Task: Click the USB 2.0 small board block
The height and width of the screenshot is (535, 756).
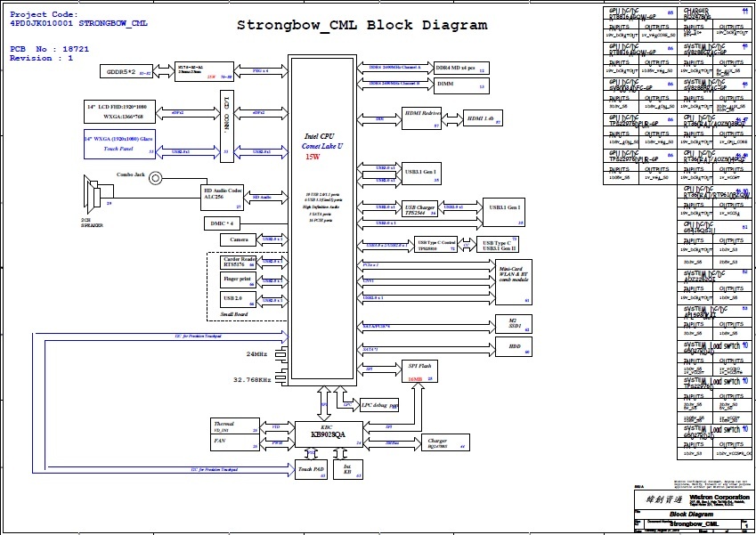Action: coord(238,300)
